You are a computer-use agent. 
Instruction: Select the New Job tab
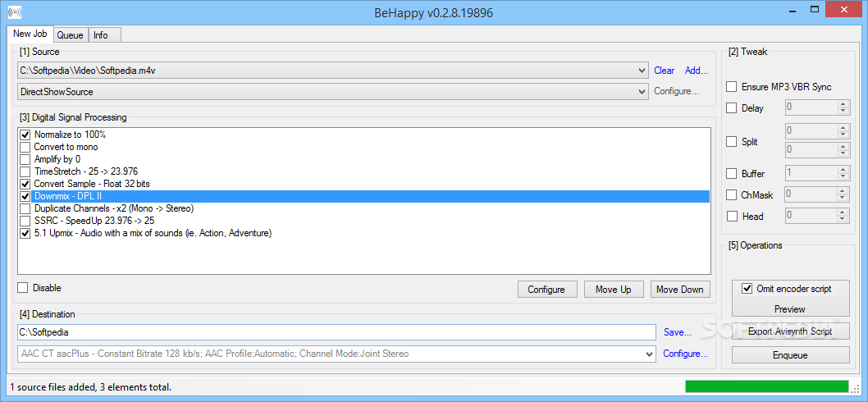[30, 33]
